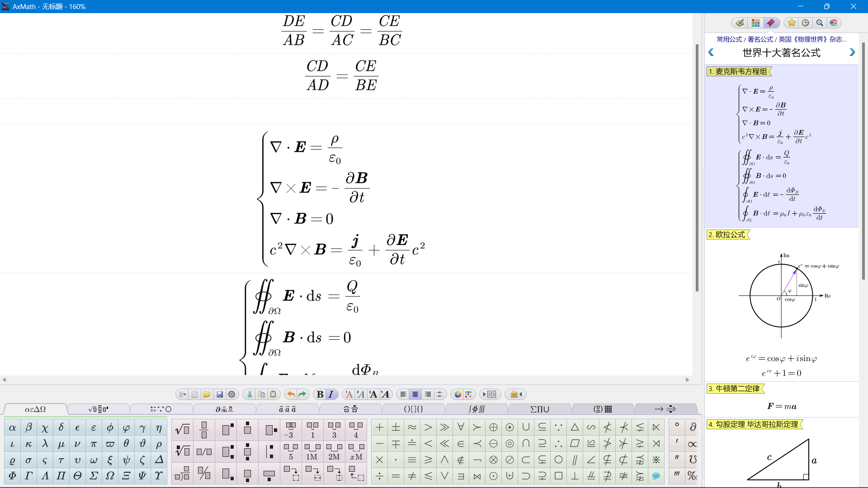Viewport: 868px width, 488px height.
Task: Select font style 2 blue italic A
Action: tap(360, 394)
